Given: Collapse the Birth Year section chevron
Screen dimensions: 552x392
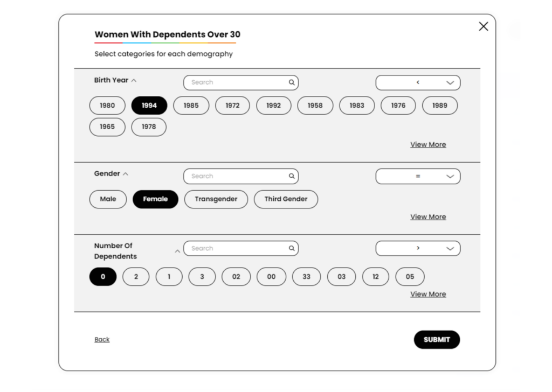Looking at the screenshot, I should click(x=134, y=81).
